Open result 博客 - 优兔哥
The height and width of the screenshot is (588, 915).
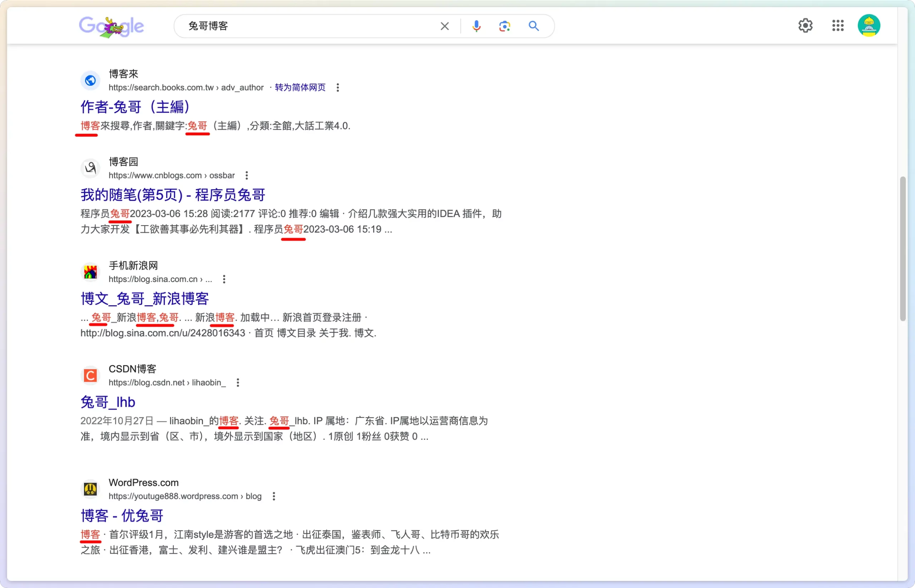pyautogui.click(x=122, y=515)
